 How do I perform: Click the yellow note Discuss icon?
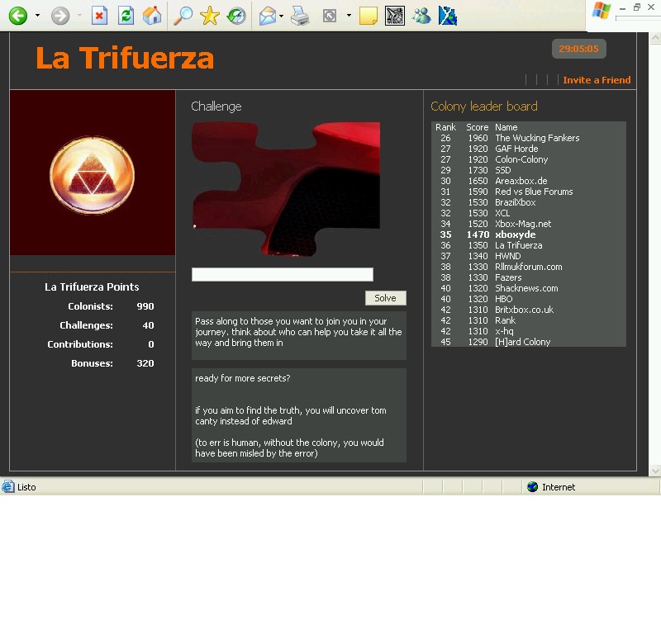pos(368,17)
